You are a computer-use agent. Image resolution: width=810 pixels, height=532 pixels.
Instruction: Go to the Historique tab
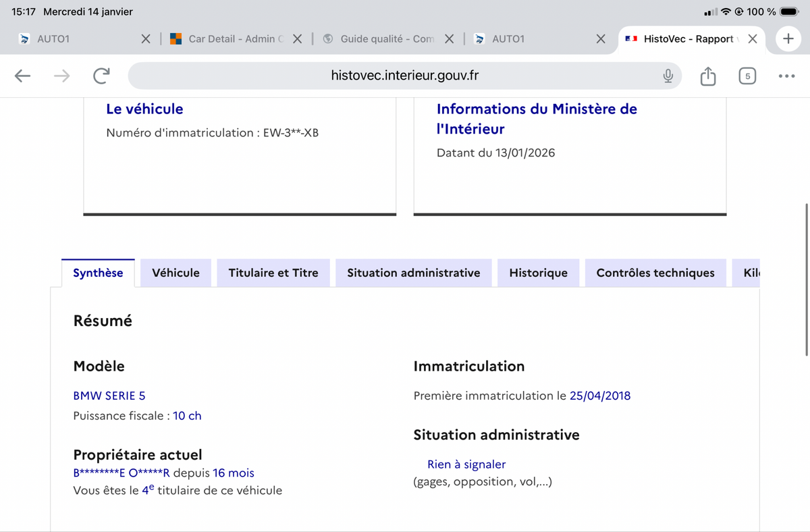538,273
